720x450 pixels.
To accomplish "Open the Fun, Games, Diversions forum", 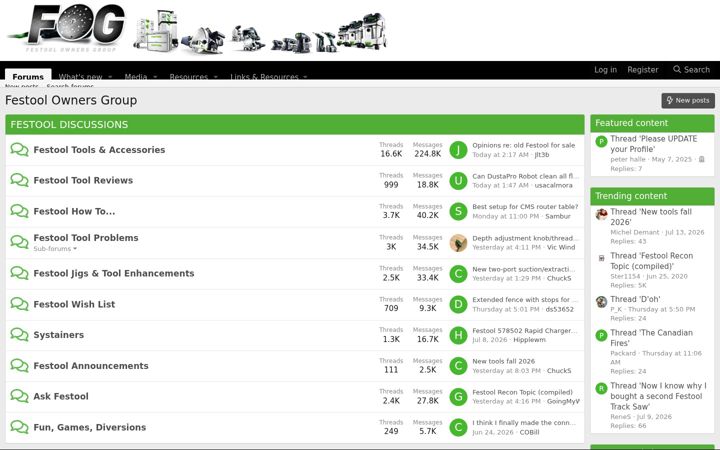I will (90, 427).
